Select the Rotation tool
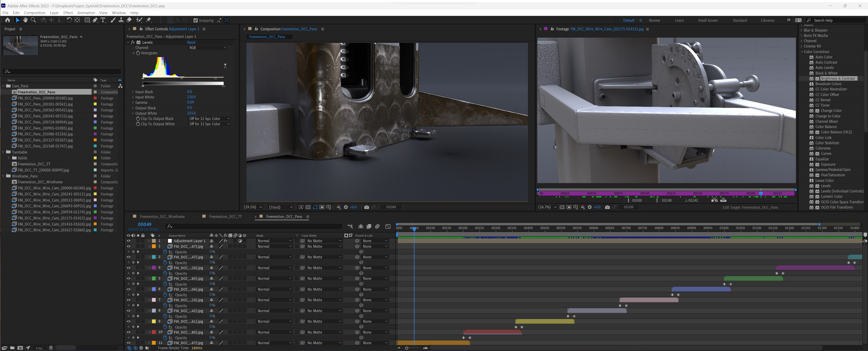 (x=69, y=20)
